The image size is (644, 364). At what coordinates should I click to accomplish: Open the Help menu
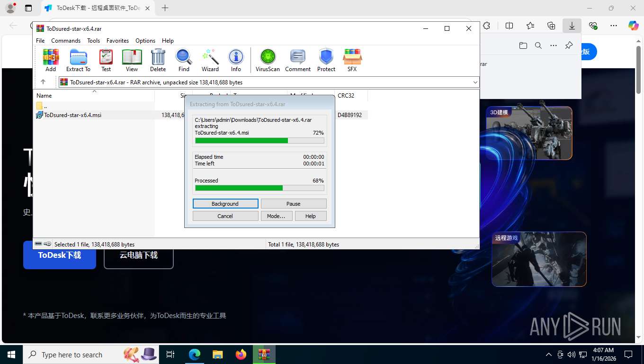(x=168, y=41)
